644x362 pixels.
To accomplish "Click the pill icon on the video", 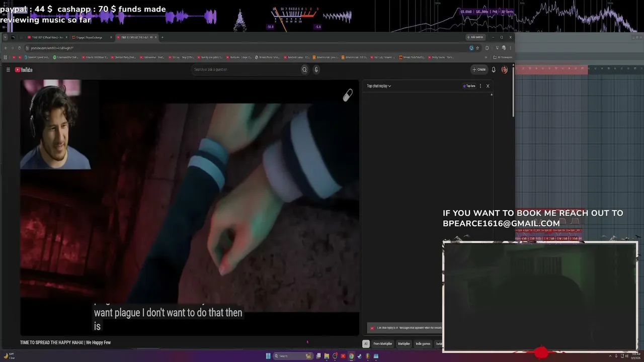I will [x=348, y=96].
